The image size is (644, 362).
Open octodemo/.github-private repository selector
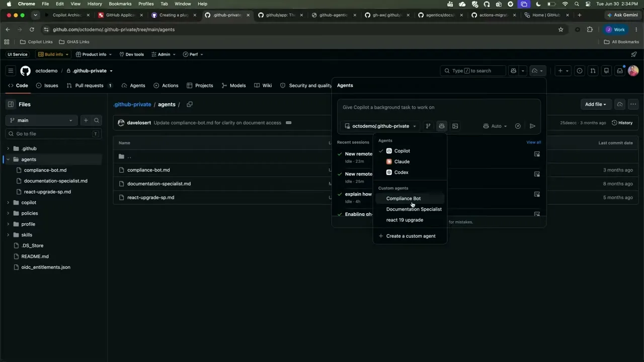click(x=380, y=126)
